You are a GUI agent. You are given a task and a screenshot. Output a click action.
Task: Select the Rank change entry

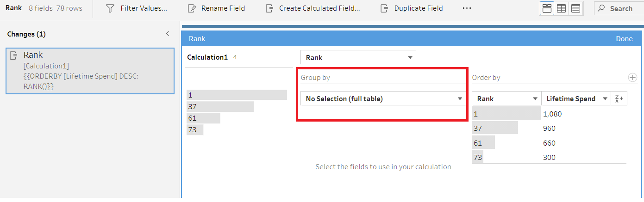[x=90, y=71]
